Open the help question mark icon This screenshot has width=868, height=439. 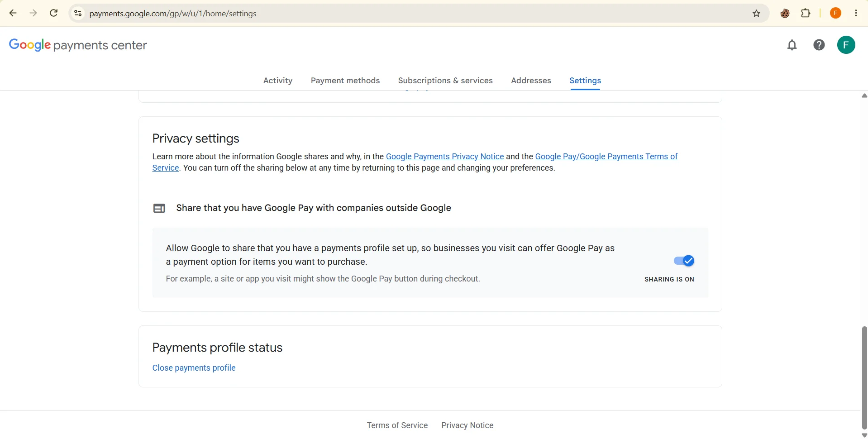coord(819,45)
